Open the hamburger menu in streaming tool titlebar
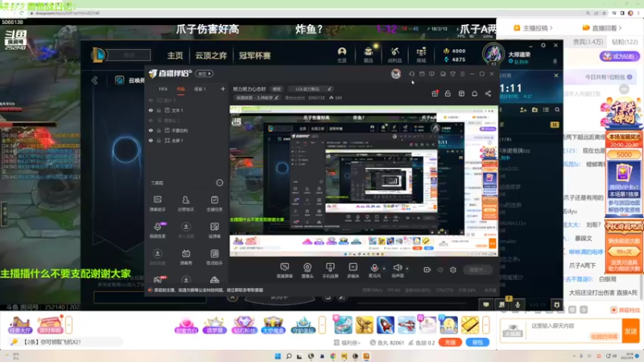This screenshot has width=644, height=362. click(x=462, y=74)
